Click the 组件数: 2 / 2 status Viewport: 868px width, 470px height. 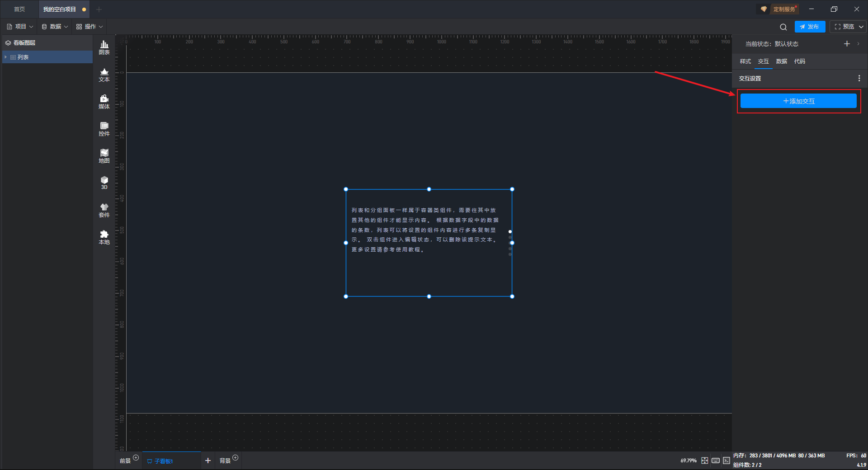point(747,465)
